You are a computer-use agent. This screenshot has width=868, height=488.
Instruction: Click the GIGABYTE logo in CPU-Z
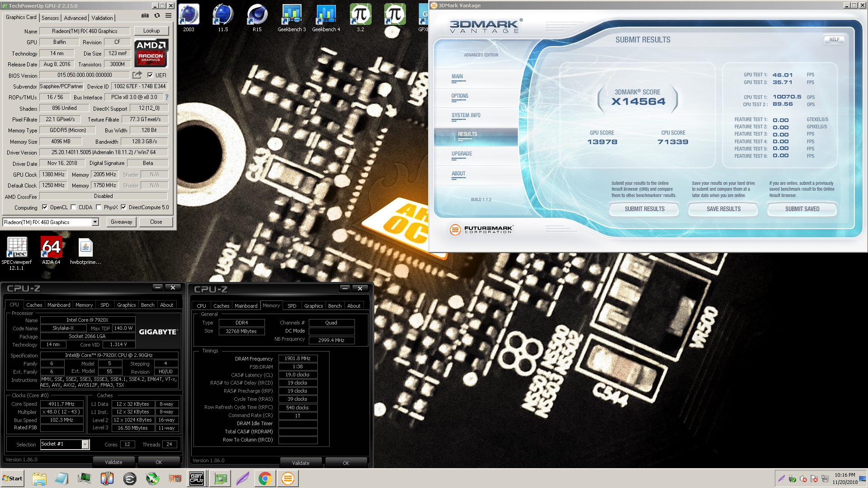(x=158, y=332)
